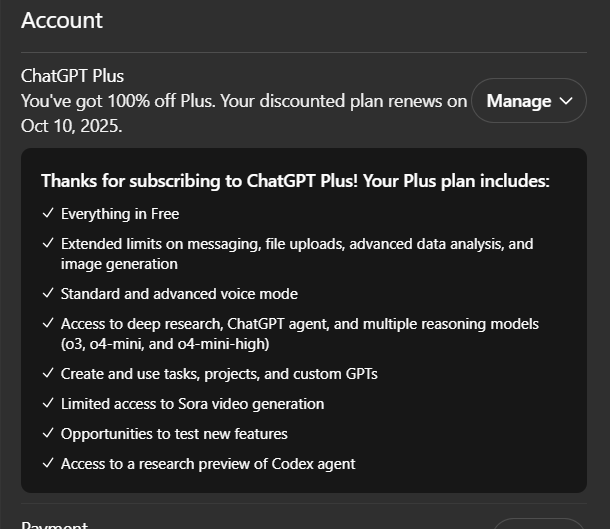Click the 'Access to a research preview of Codex agent' line
Viewport: 610px width, 529px height.
click(x=208, y=464)
